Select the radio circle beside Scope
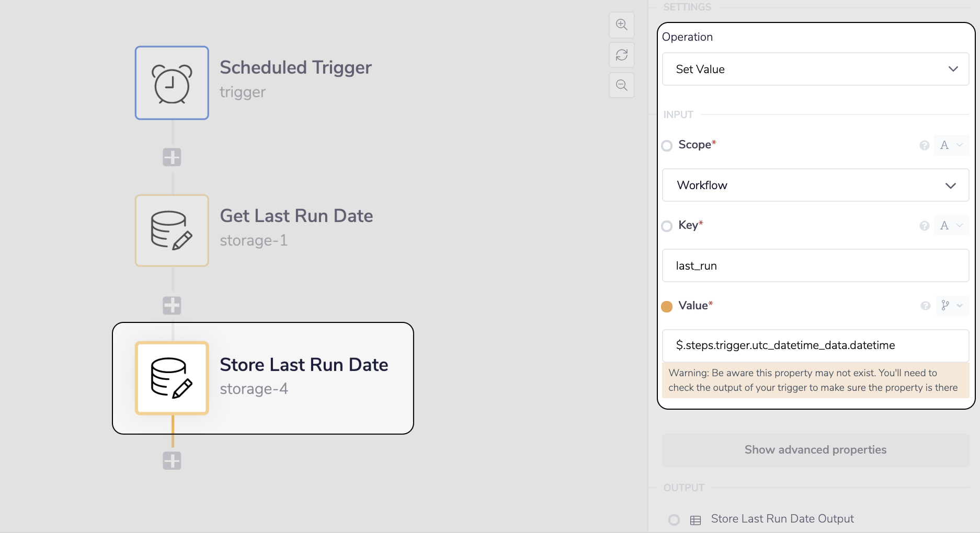The image size is (980, 533). coord(667,146)
